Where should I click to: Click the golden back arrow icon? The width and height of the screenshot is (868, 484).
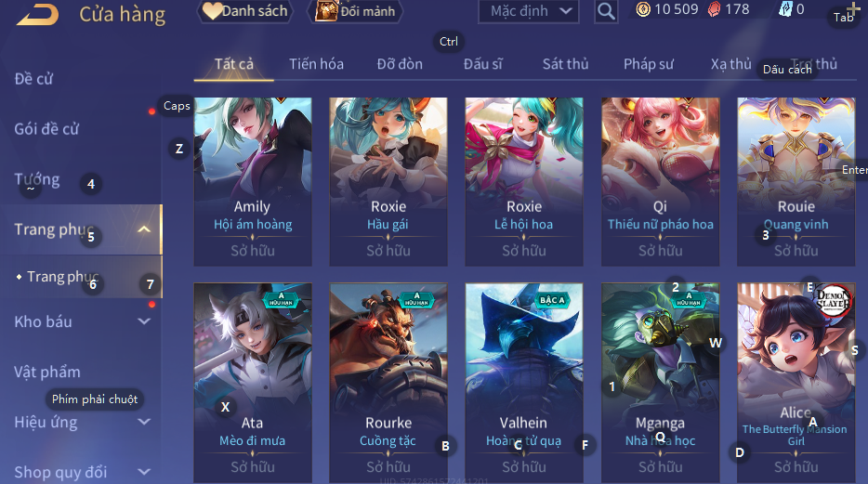[x=38, y=14]
